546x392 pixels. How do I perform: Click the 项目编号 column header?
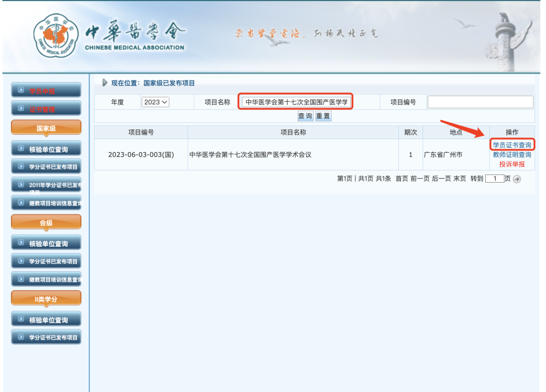[141, 133]
